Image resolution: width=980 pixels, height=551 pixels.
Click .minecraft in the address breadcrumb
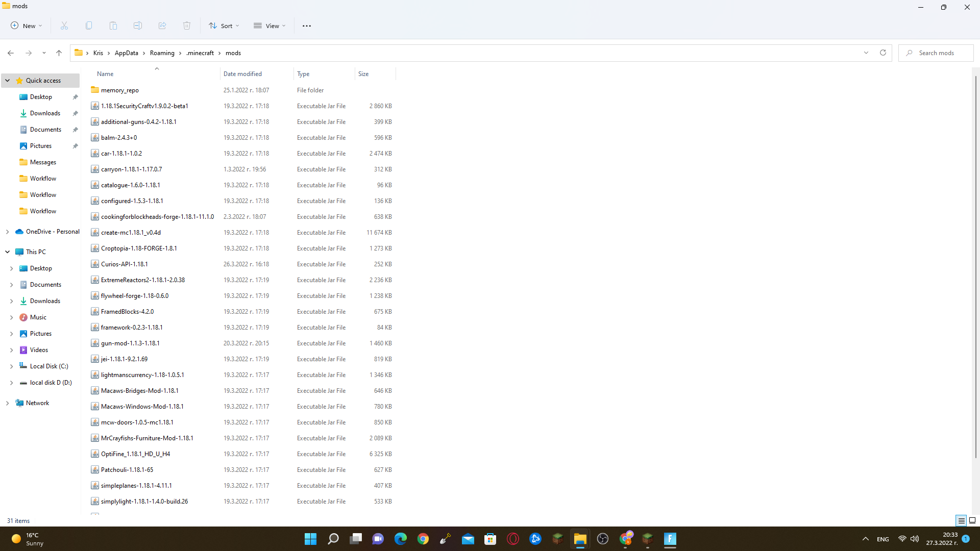tap(200, 53)
